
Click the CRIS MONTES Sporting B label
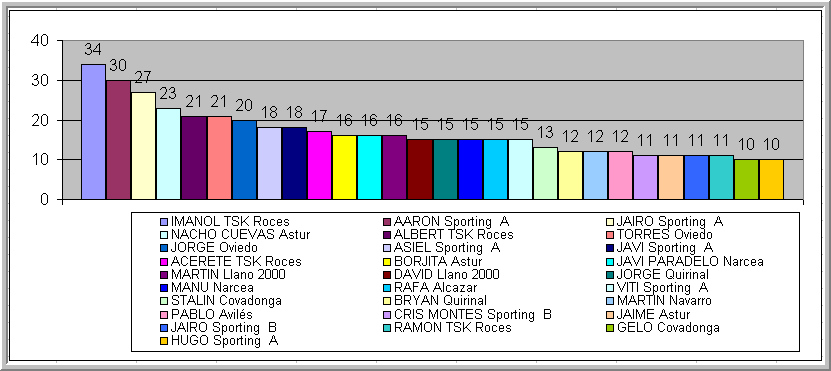[473, 314]
